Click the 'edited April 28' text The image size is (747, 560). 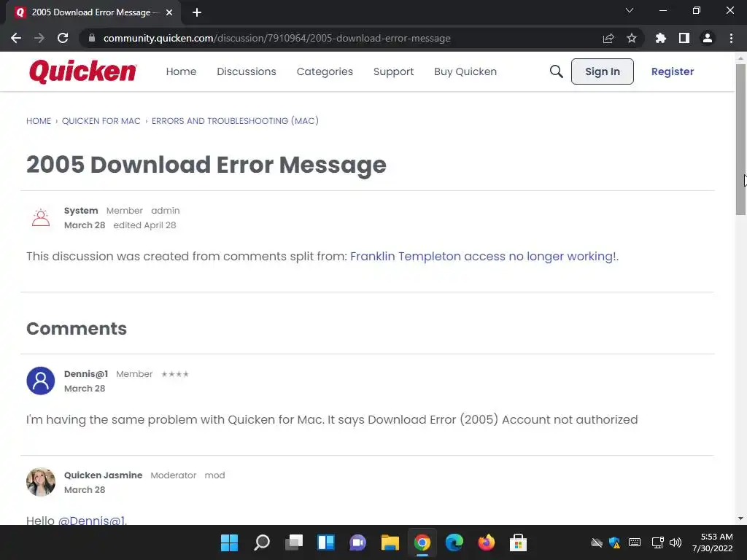(144, 225)
